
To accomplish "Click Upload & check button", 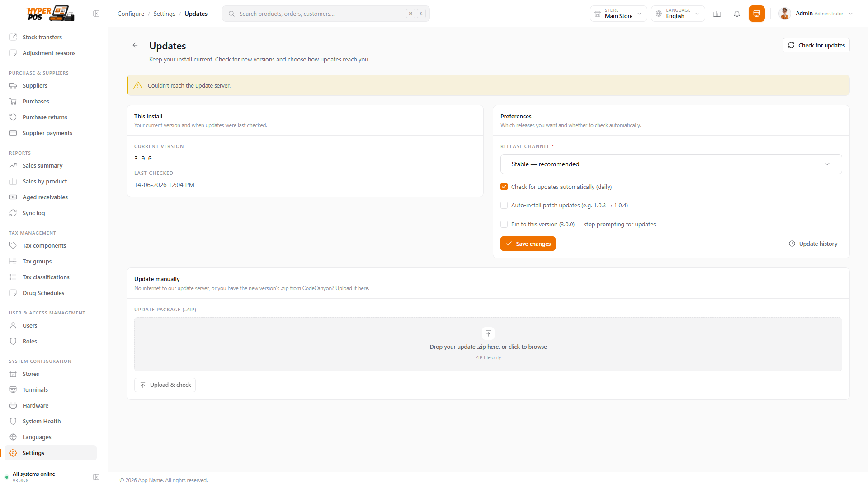I will coord(165,385).
